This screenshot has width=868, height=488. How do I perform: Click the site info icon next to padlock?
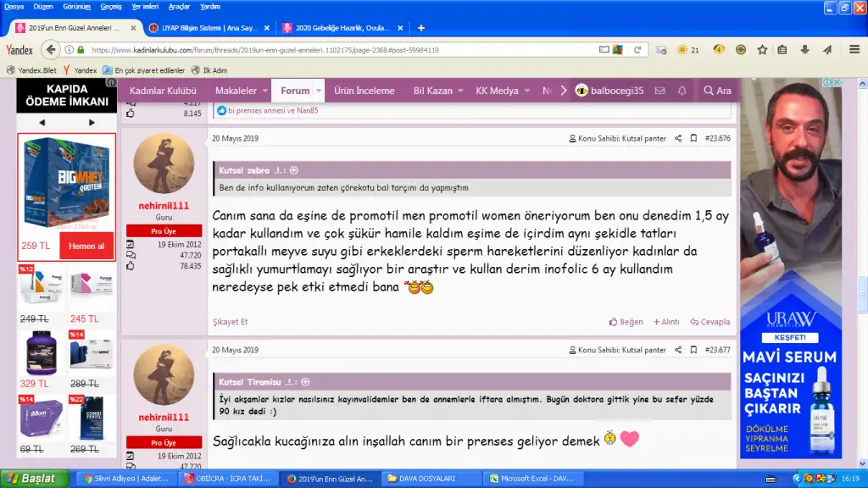point(70,50)
